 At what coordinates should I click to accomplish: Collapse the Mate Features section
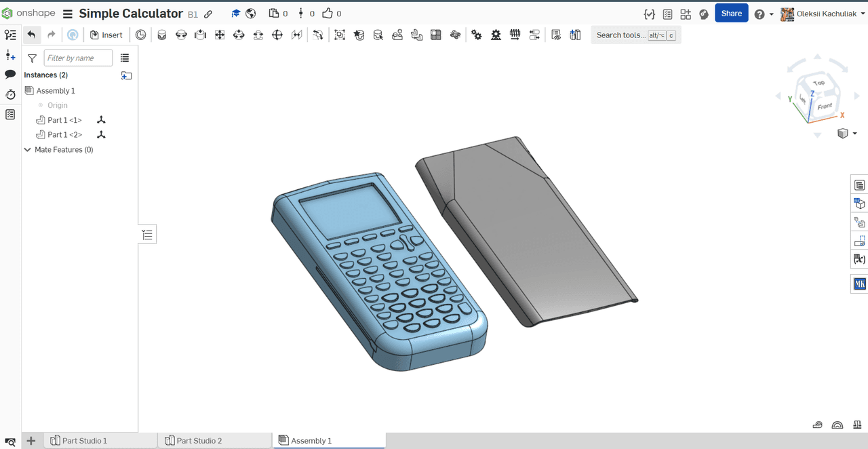[28, 150]
